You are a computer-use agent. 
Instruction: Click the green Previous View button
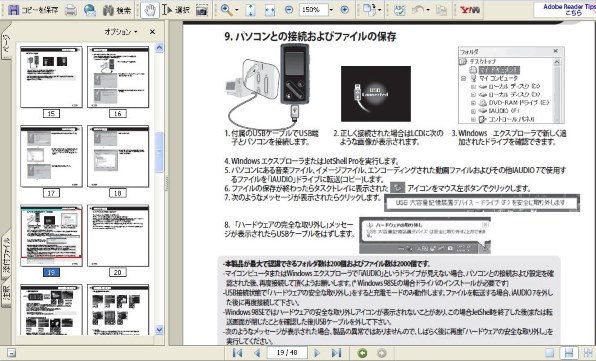tap(363, 353)
